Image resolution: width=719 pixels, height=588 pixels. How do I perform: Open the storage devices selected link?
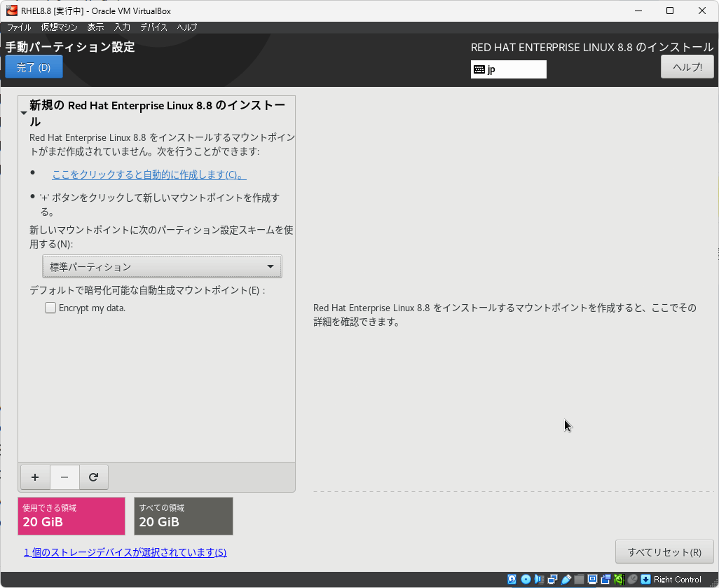(125, 552)
